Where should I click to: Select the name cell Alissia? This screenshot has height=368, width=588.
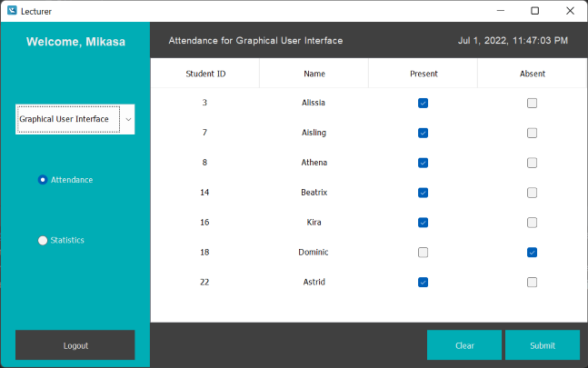(314, 103)
